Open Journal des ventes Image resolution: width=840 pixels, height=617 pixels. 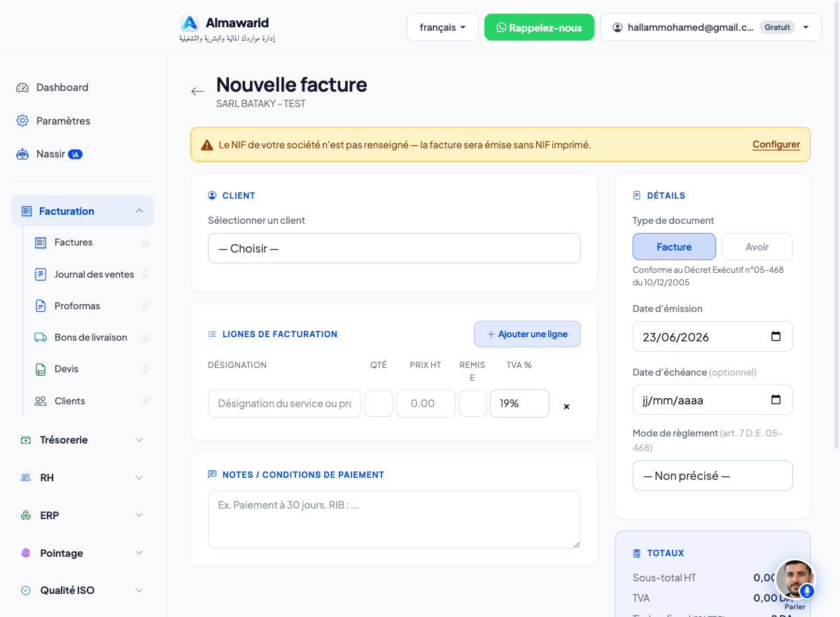point(94,274)
